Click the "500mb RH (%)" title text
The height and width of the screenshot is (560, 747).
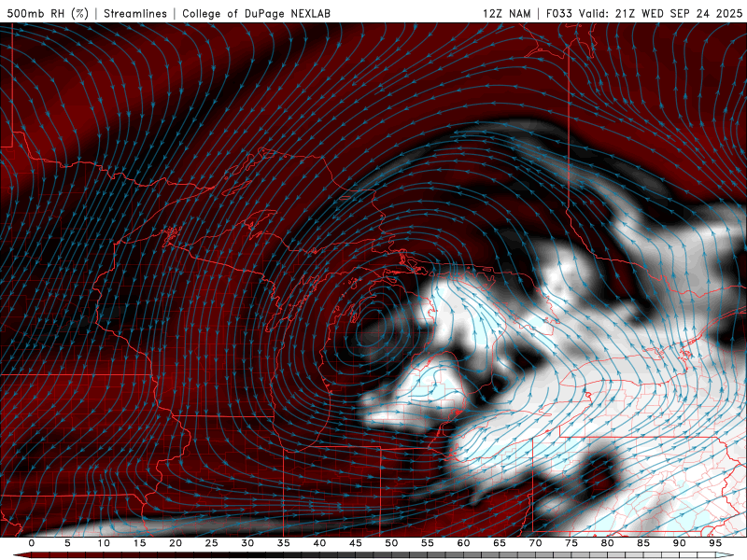point(48,13)
